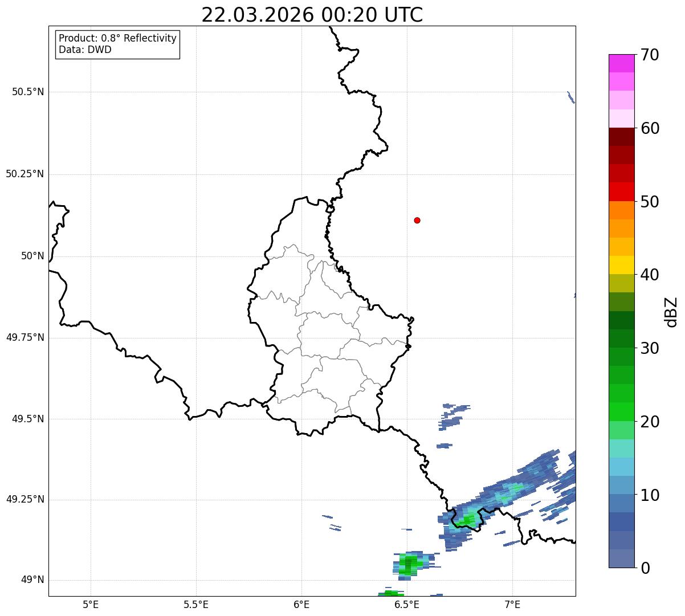Click the 6.5°E longitude label
Viewport: 685px width, 616px height.
click(x=407, y=604)
